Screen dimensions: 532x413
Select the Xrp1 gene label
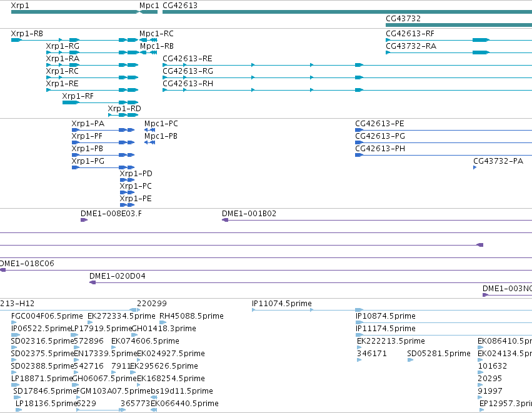(20, 6)
